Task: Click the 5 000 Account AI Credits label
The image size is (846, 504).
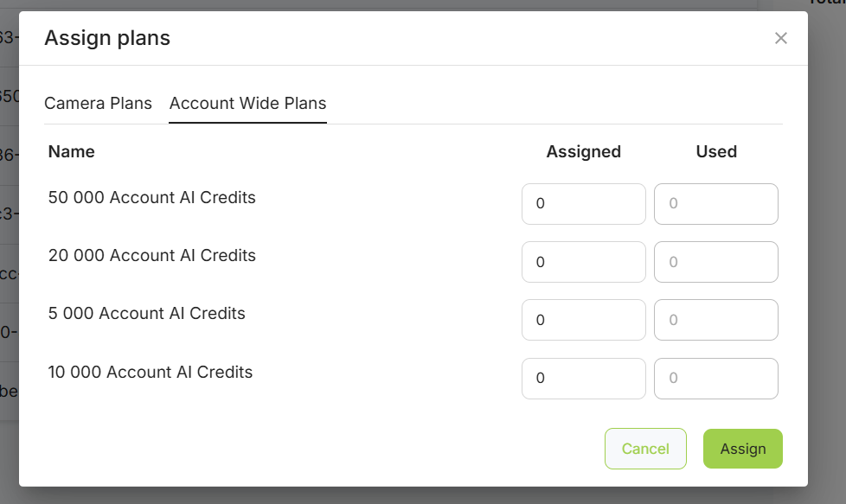Action: (147, 314)
